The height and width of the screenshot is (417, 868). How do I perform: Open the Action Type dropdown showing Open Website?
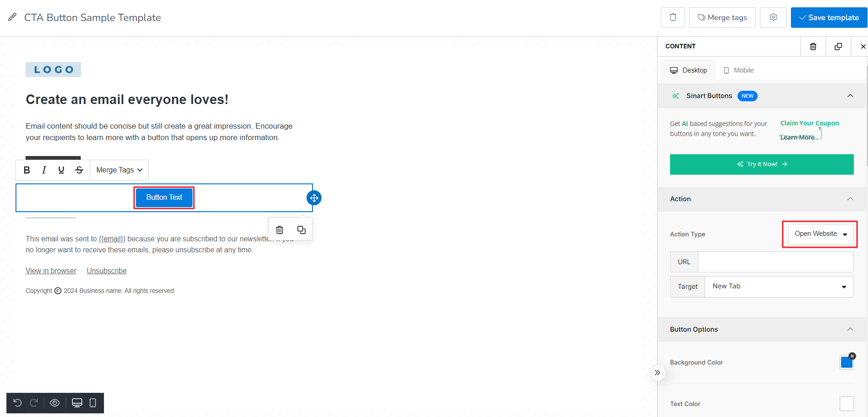pos(819,234)
